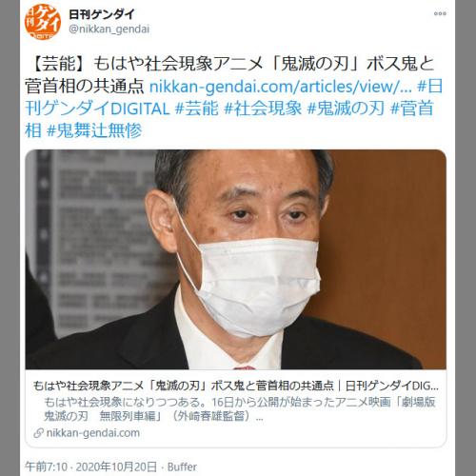The width and height of the screenshot is (476, 476).
Task: Open the #鬼舞辻無惨 hashtag
Action: point(94,130)
